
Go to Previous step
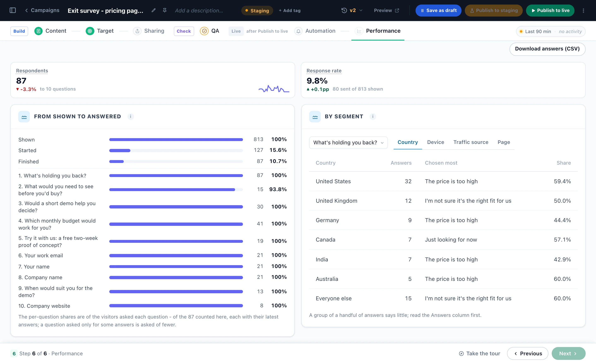pos(527,353)
